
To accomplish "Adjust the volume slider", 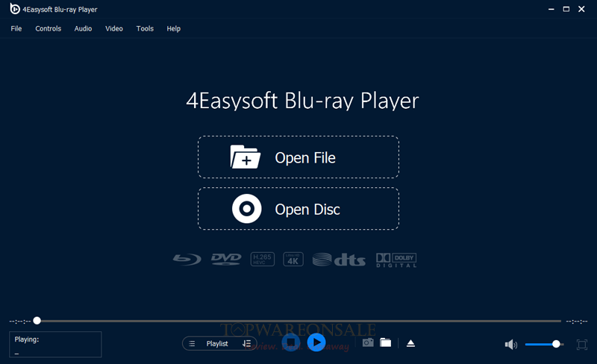I will [544, 344].
